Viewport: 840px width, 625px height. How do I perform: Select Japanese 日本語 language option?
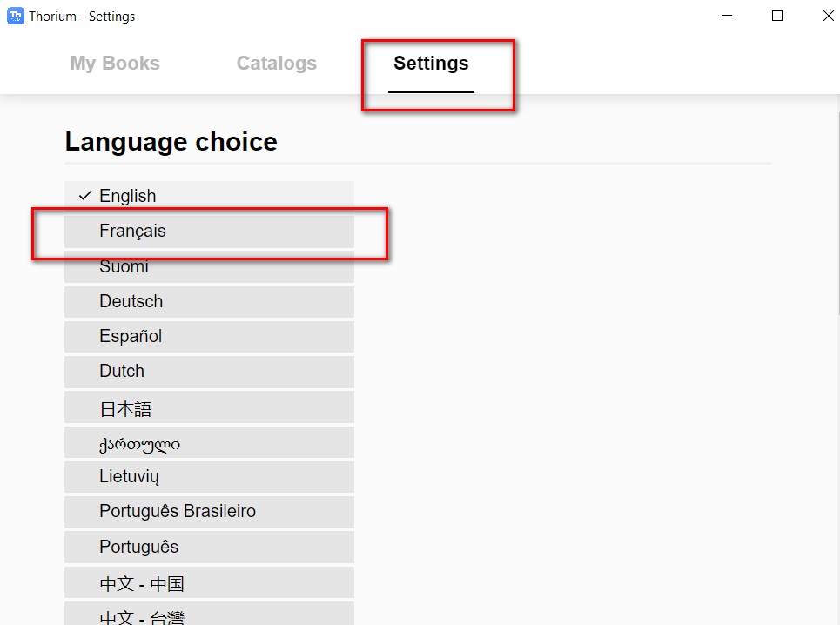pyautogui.click(x=209, y=408)
